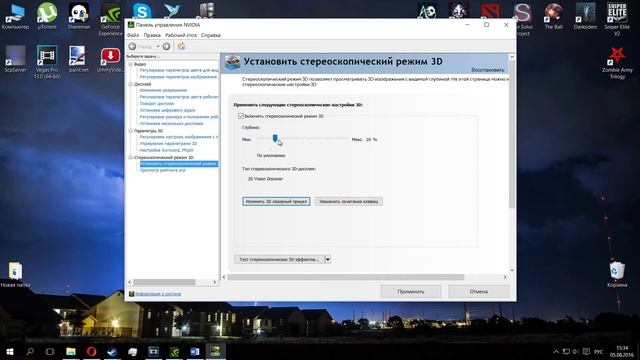This screenshot has height=360, width=640.
Task: Click the GeForce Experience desktop icon
Action: click(111, 20)
